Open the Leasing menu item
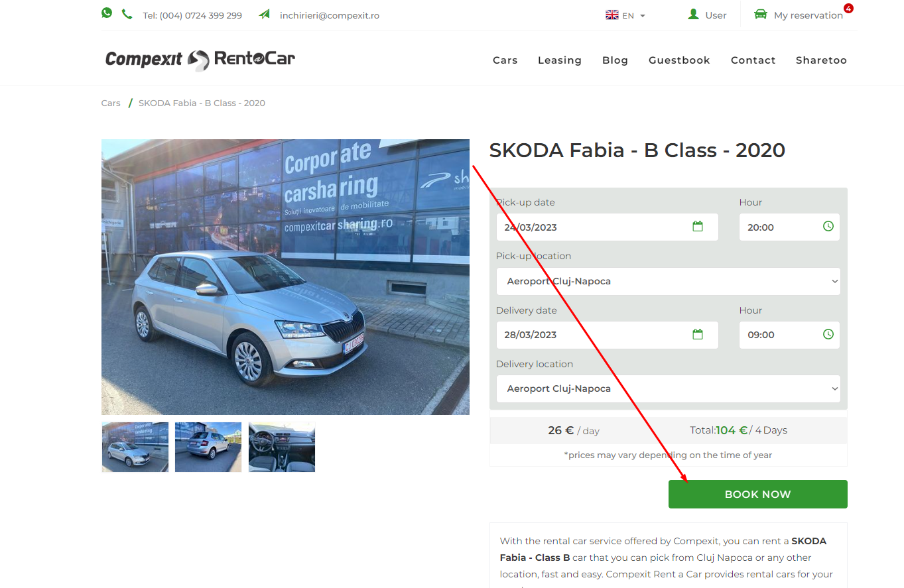 [560, 60]
